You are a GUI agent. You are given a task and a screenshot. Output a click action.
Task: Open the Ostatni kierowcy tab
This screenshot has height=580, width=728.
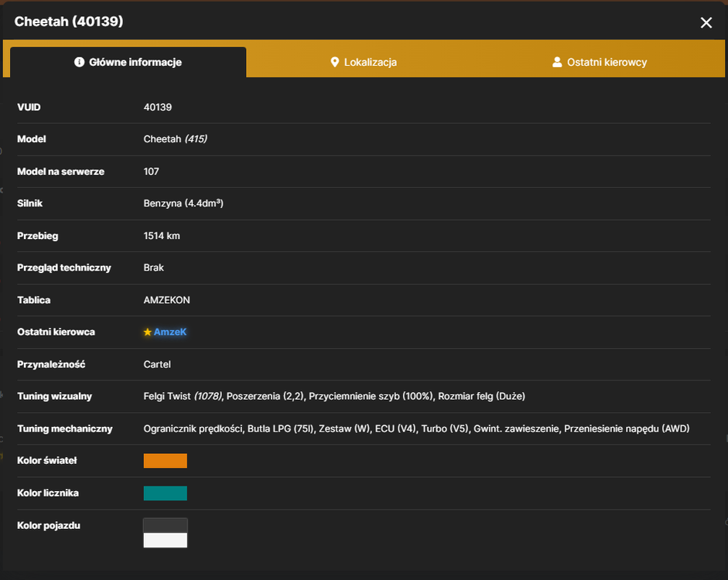click(x=600, y=62)
